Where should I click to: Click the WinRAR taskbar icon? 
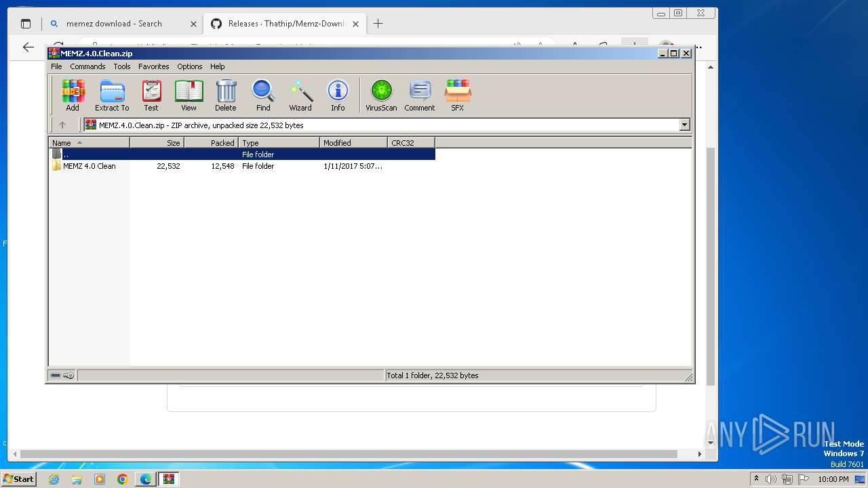[x=169, y=479]
